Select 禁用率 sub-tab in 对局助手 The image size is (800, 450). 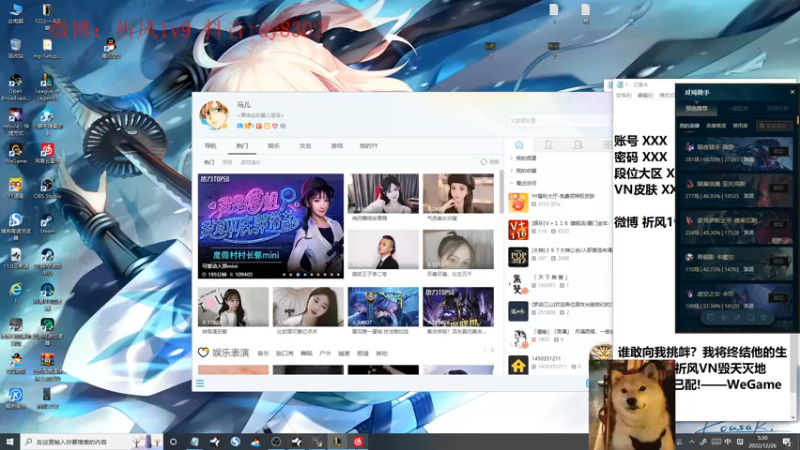coord(740,126)
